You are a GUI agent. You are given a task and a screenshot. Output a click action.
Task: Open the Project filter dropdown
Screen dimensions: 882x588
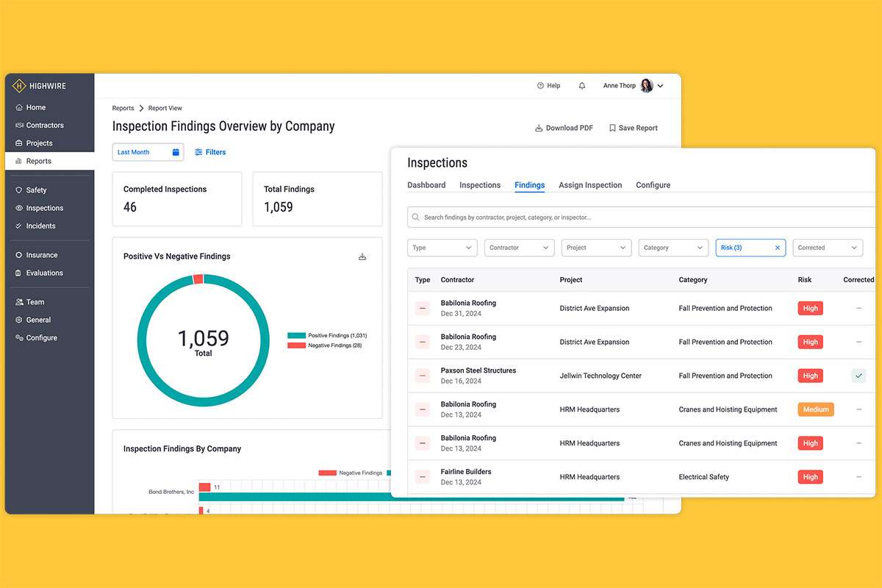tap(597, 248)
